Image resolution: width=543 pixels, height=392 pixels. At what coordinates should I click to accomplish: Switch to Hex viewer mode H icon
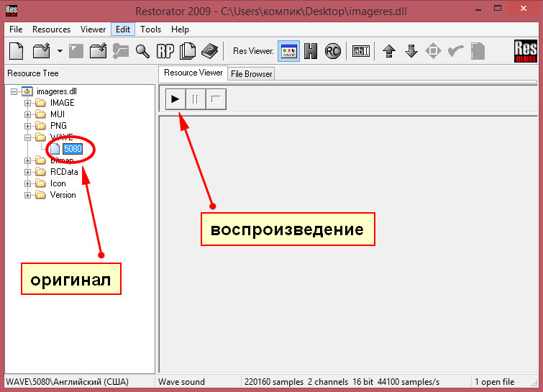click(x=311, y=51)
